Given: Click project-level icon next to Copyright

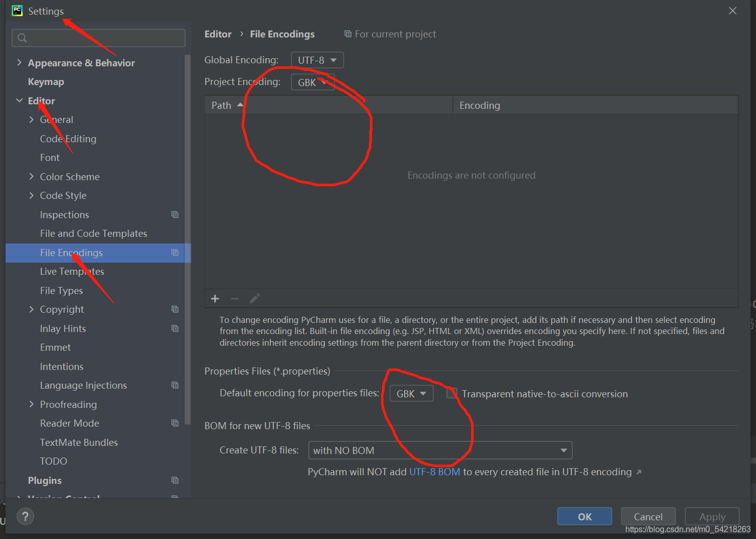Looking at the screenshot, I should [175, 309].
